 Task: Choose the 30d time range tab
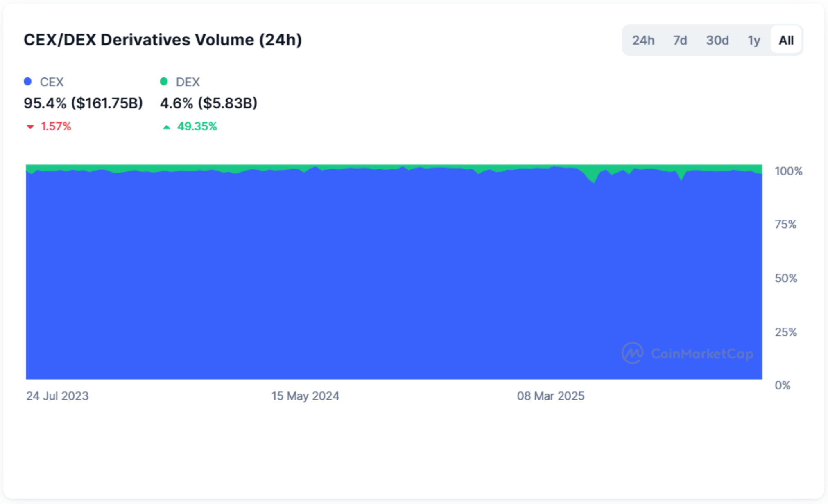coord(717,40)
